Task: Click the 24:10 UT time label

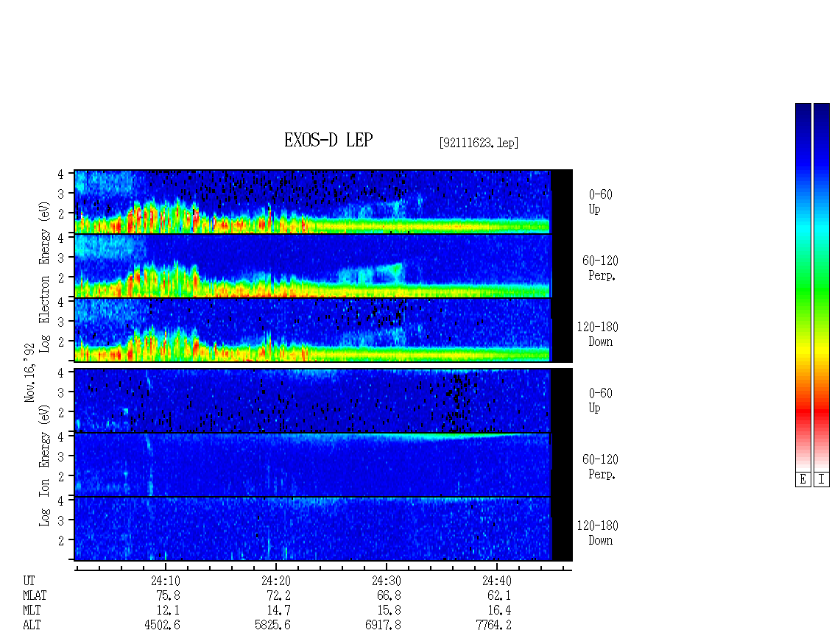Action: (x=166, y=581)
